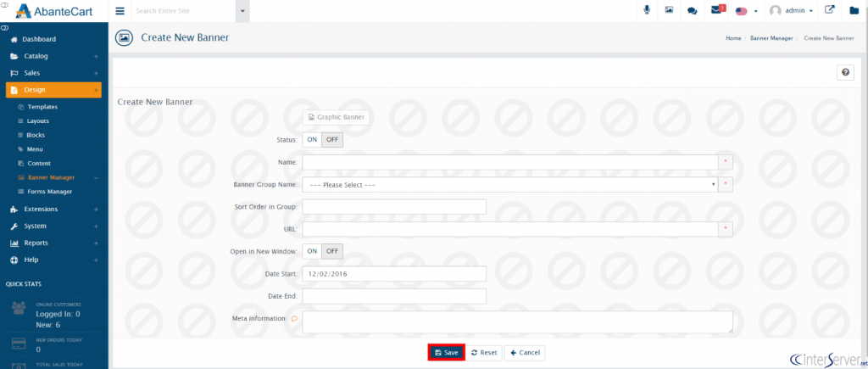Image resolution: width=868 pixels, height=369 pixels.
Task: Click the Reset button
Action: click(x=484, y=352)
